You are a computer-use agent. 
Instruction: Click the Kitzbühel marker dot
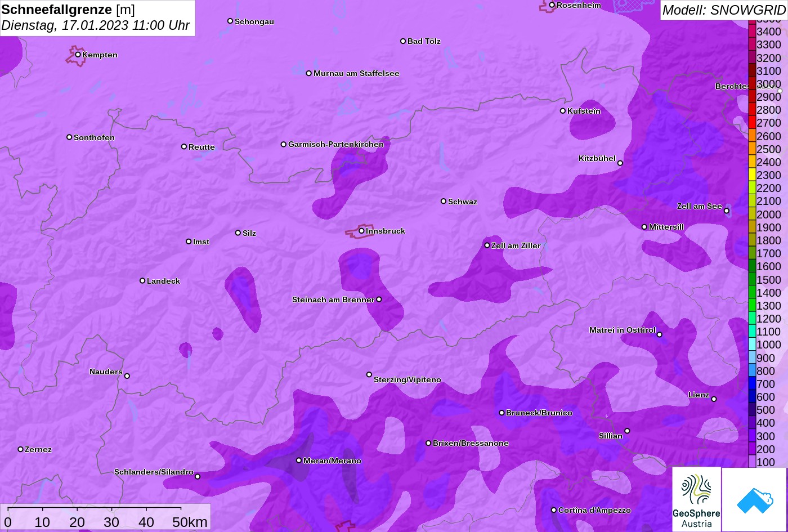[620, 163]
